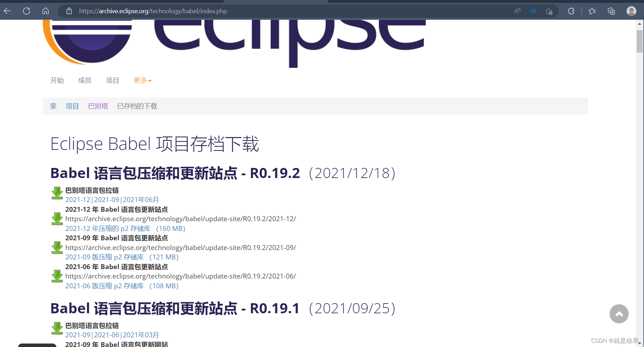The height and width of the screenshot is (347, 644).
Task: Add this page to favorites via star icon
Action: point(549,11)
